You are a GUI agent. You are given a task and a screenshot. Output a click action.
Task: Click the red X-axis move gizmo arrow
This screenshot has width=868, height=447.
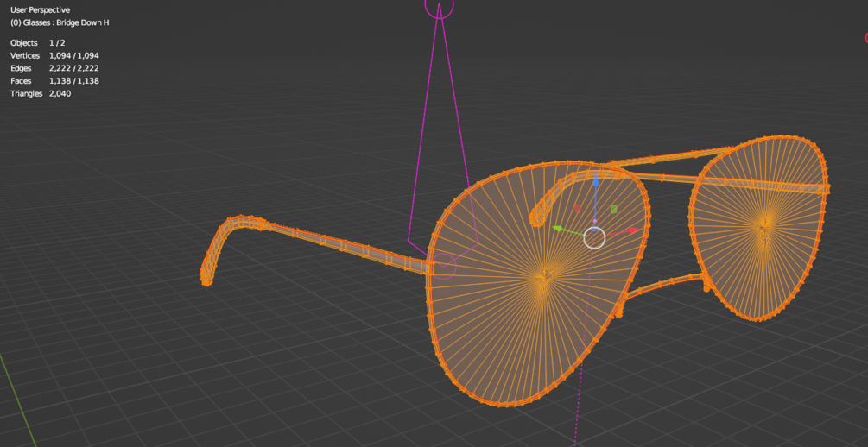pos(634,230)
